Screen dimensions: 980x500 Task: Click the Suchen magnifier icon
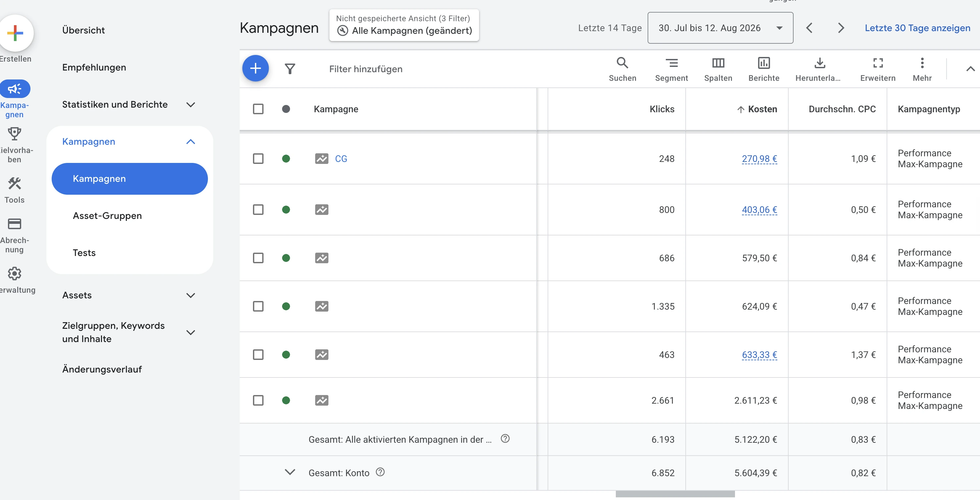[x=622, y=63]
